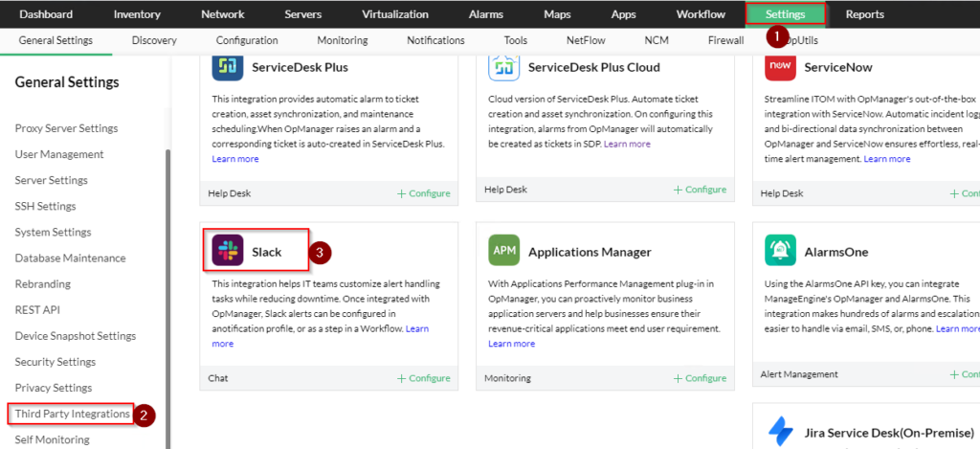
Task: Click the Chat category label on Slack card
Action: tap(218, 378)
